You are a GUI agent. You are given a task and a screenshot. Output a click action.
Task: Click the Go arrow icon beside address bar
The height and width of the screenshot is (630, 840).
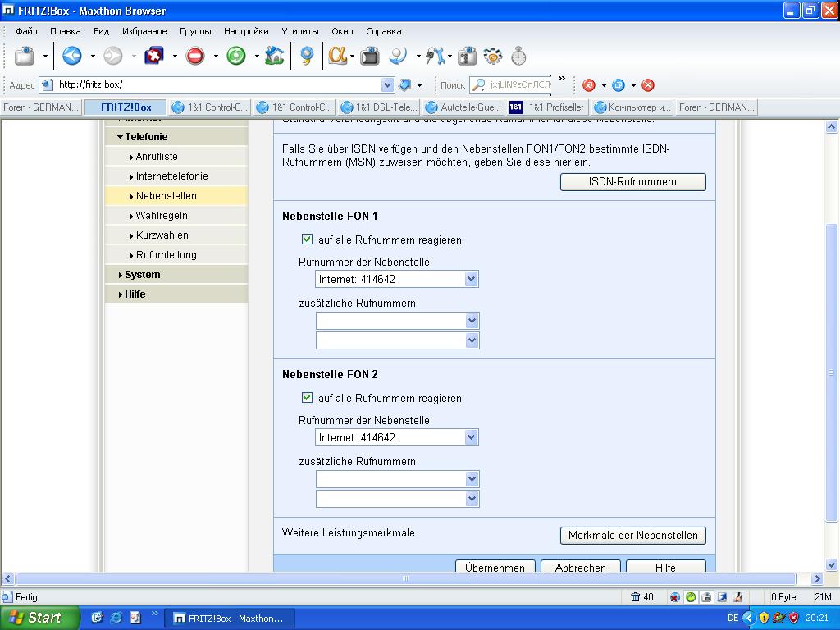point(405,84)
